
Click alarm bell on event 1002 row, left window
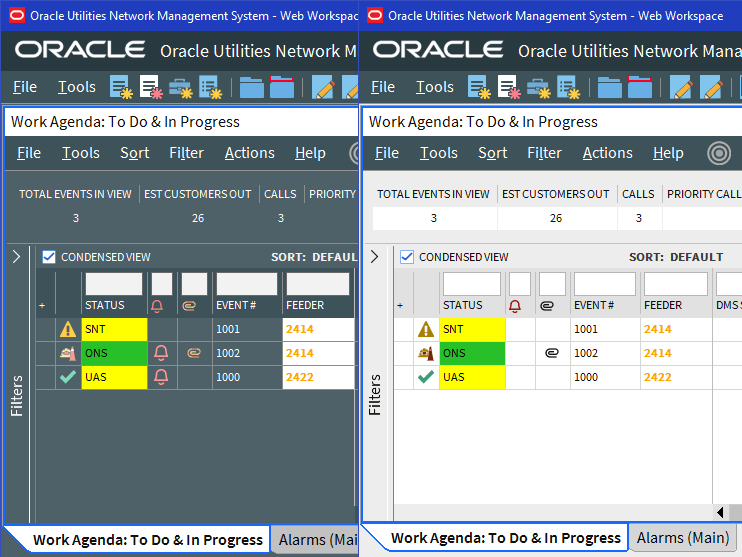[161, 353]
